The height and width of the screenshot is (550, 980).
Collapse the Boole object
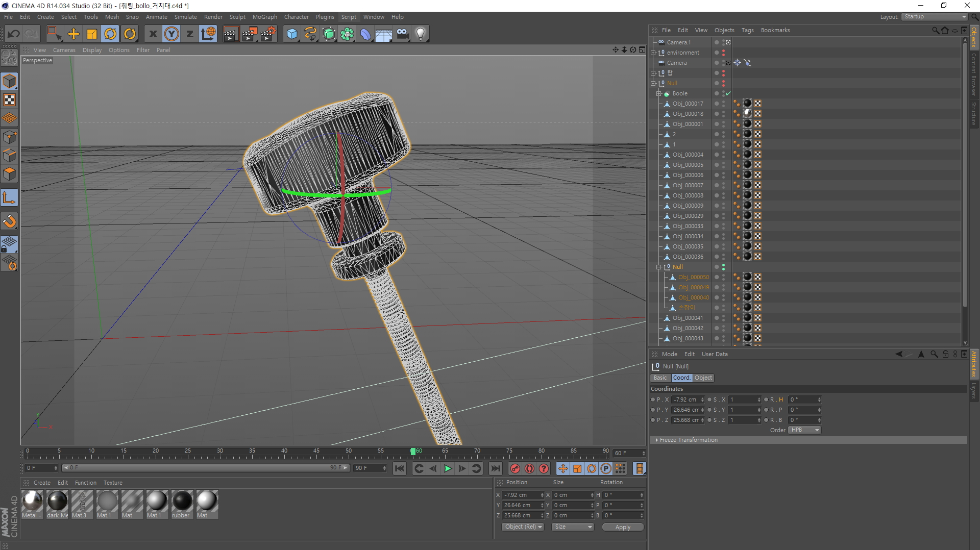(659, 93)
